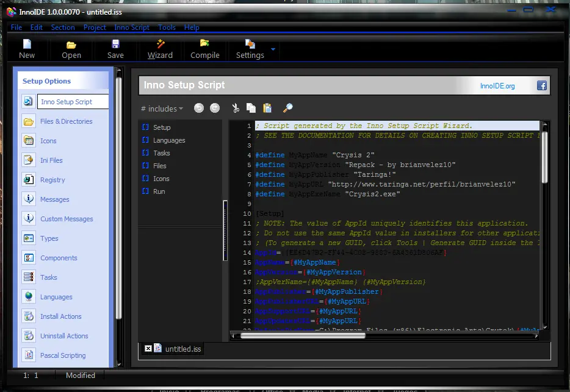The image size is (570, 392).
Task: Open the Facebook icon link
Action: (x=541, y=86)
